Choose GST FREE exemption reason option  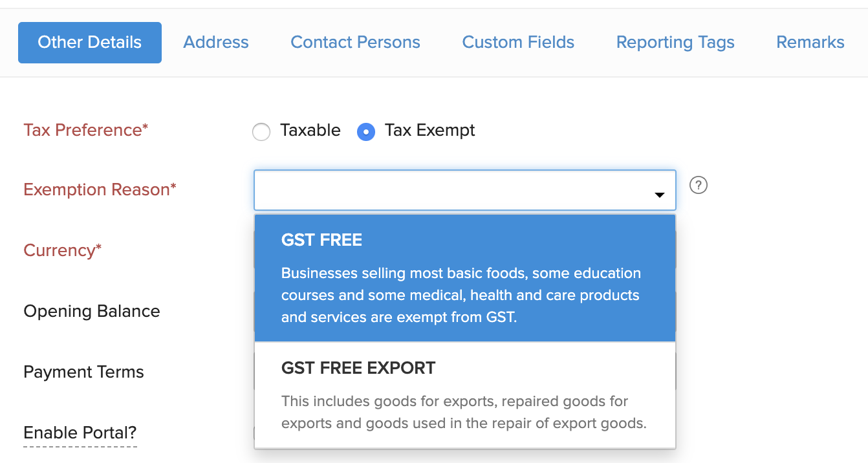tap(464, 278)
